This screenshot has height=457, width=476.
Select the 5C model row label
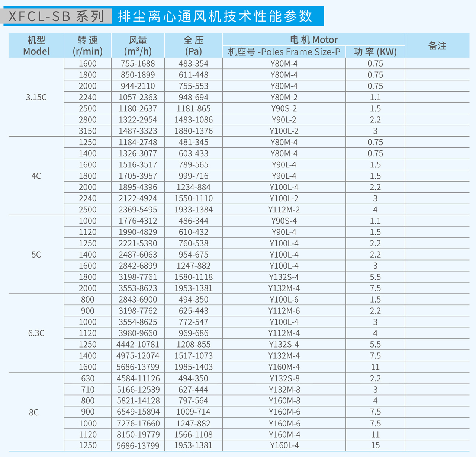(35, 254)
